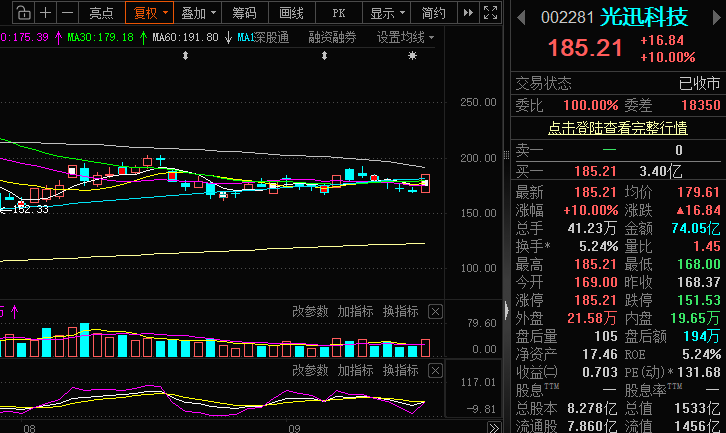This screenshot has width=726, height=433.
Task: Click the 买一 bid volume 3.40亿
Action: pyautogui.click(x=661, y=172)
